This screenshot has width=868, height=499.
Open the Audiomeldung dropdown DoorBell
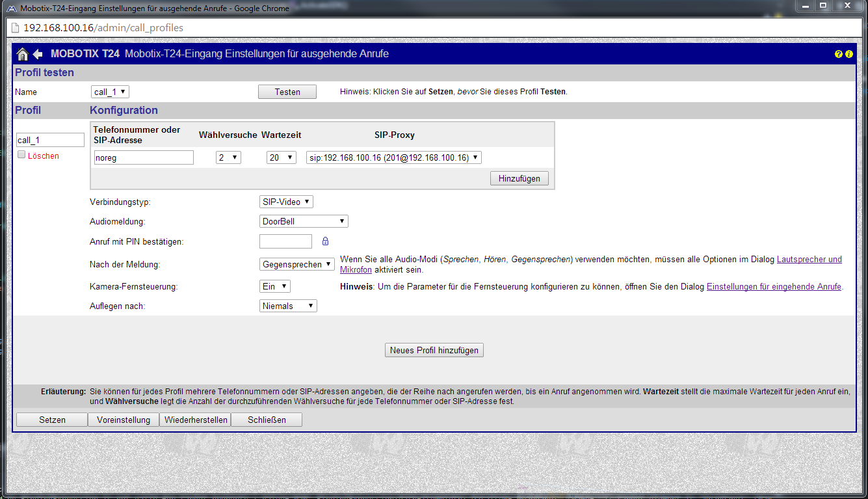click(x=304, y=221)
